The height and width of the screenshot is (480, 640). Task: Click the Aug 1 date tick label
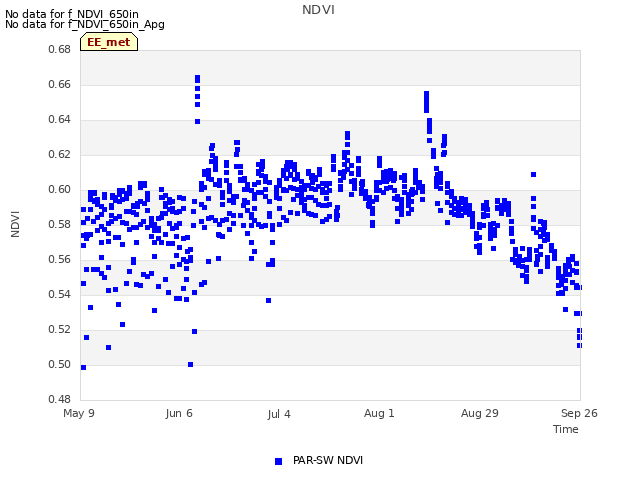click(x=379, y=413)
